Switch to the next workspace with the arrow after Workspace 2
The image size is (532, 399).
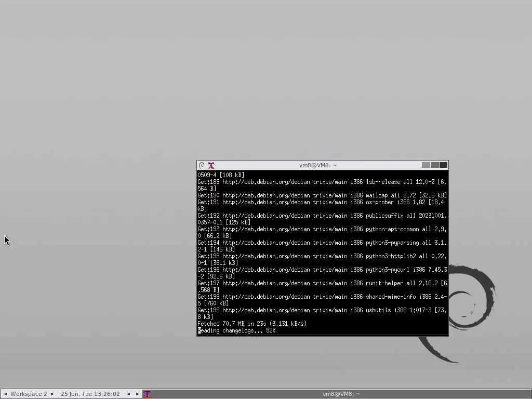pos(52,394)
